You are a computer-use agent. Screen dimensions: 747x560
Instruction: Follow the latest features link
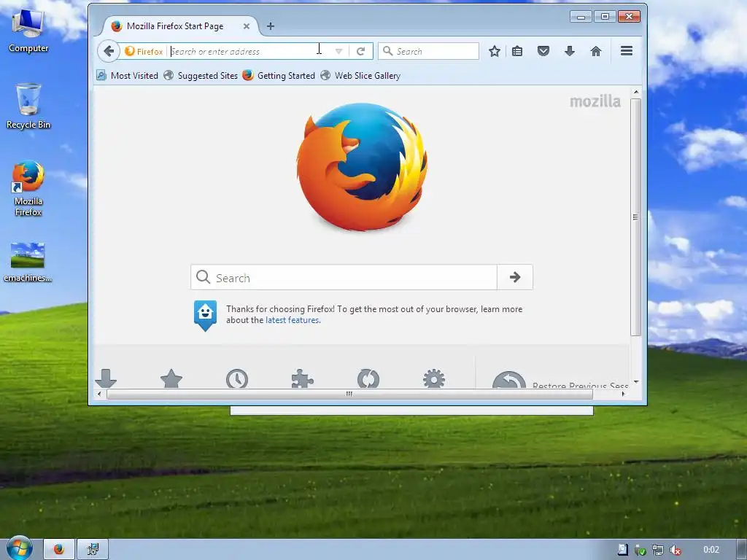293,320
